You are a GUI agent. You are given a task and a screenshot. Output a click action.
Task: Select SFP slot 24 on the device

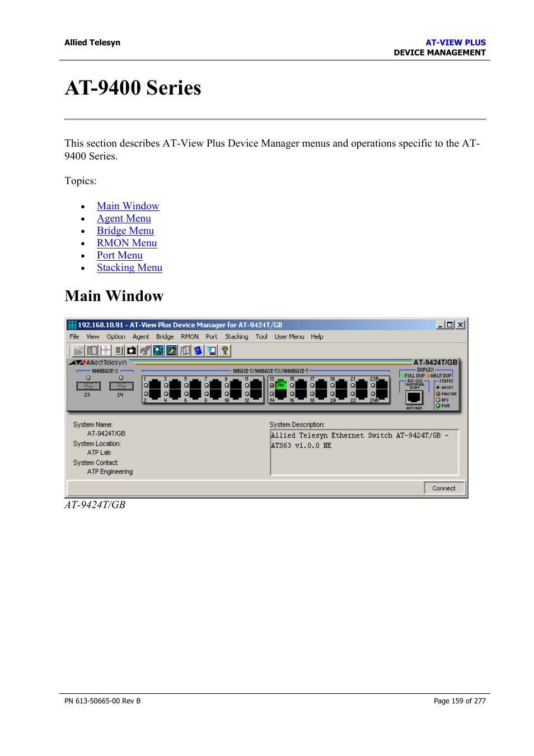click(x=121, y=386)
